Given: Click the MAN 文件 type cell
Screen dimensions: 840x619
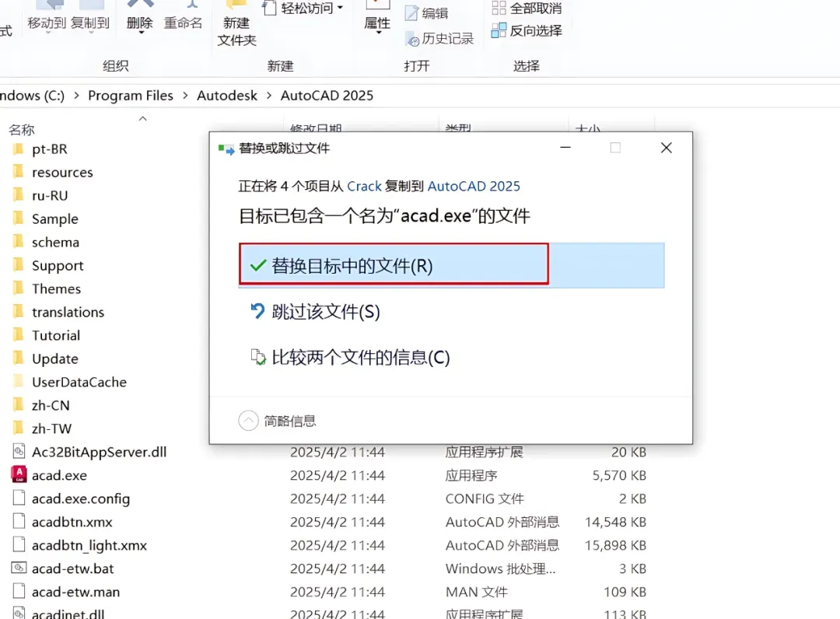Looking at the screenshot, I should pos(476,592).
